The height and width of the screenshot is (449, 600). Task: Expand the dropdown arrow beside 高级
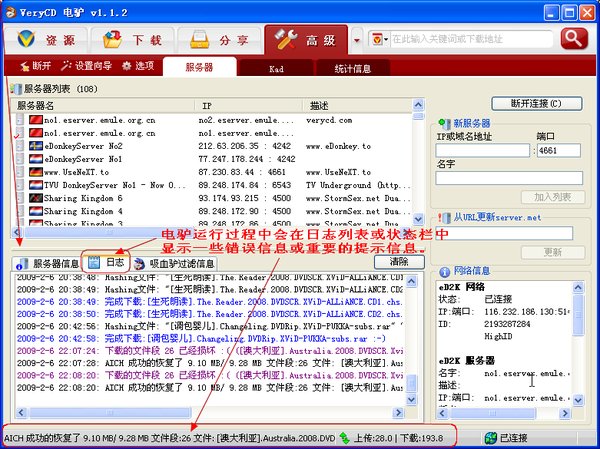(357, 40)
